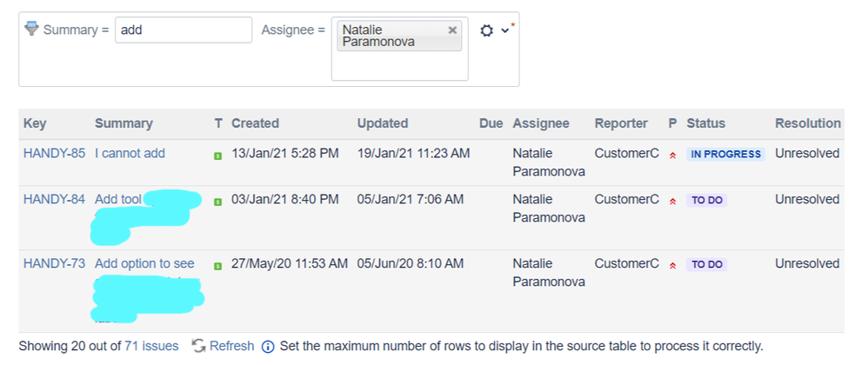Click the info icon next to Refresh

point(268,347)
